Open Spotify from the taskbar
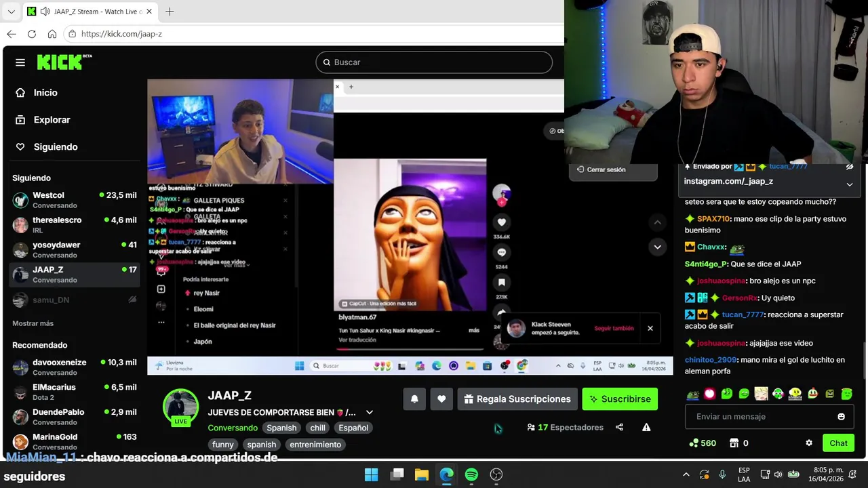Image resolution: width=868 pixels, height=488 pixels. [471, 474]
